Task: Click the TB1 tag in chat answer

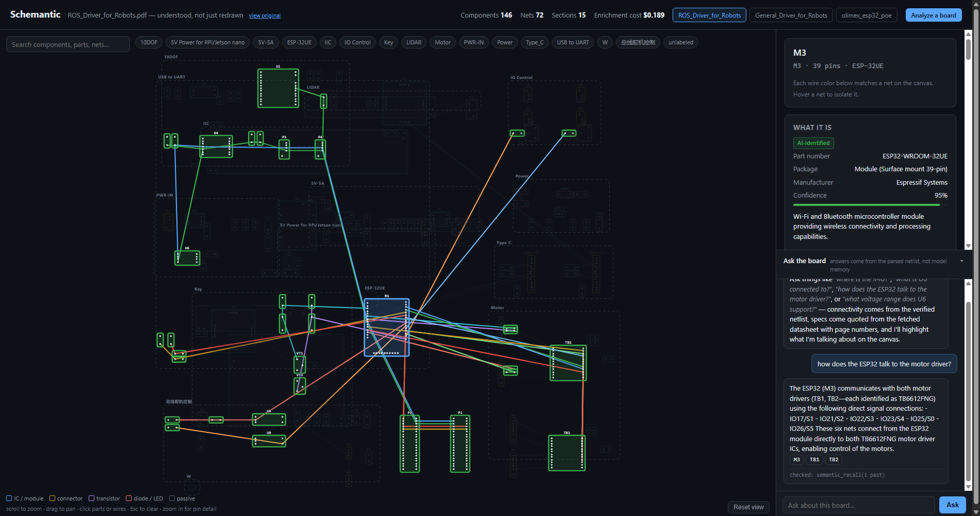Action: coord(814,460)
